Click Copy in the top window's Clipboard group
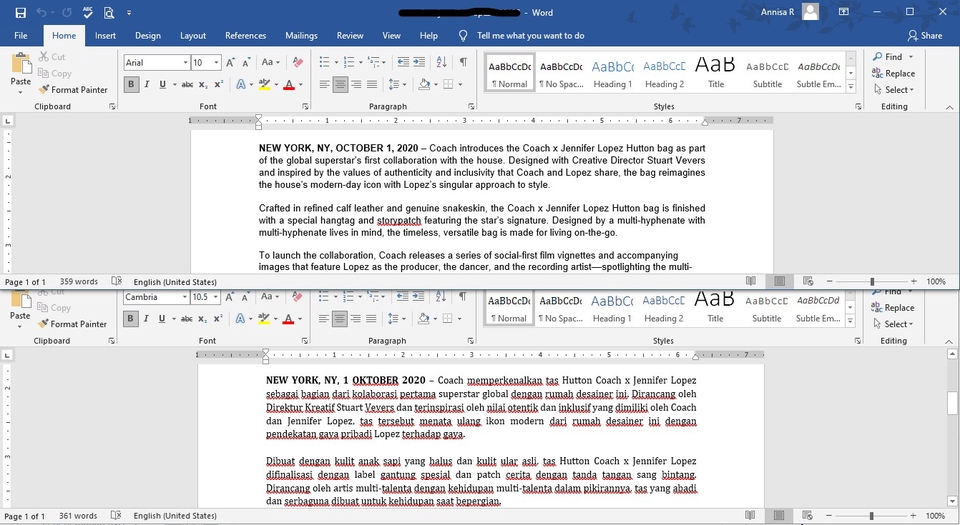960x525 pixels. (x=55, y=73)
